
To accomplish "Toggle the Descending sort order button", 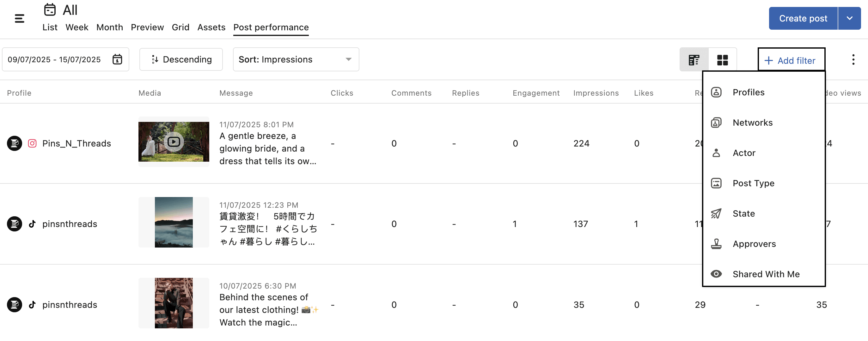I will click(x=181, y=59).
